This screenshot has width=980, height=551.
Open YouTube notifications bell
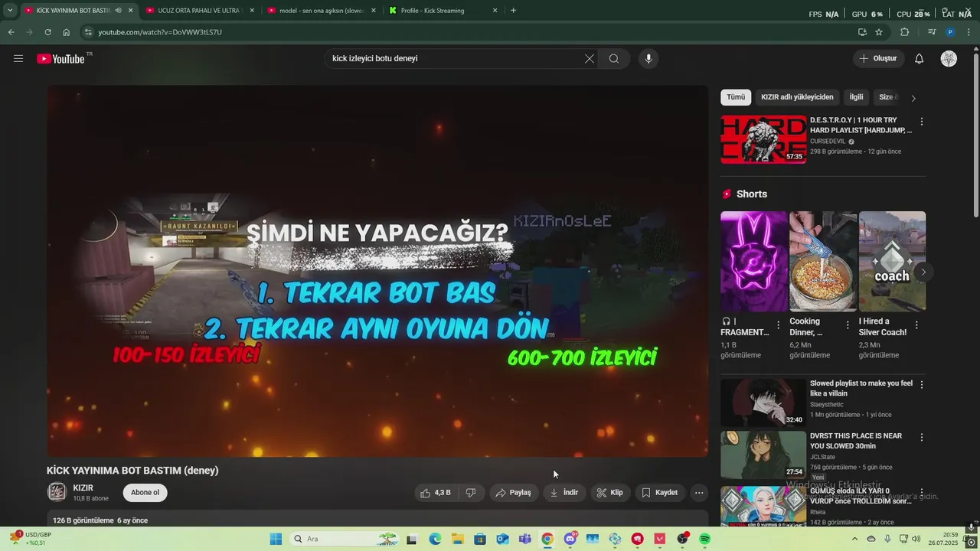(x=920, y=59)
